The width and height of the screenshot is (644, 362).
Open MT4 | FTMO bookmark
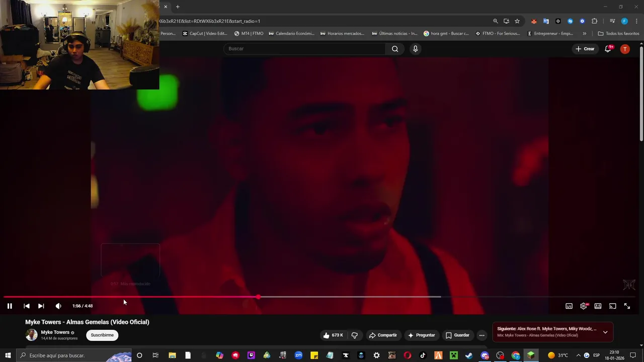tap(249, 34)
